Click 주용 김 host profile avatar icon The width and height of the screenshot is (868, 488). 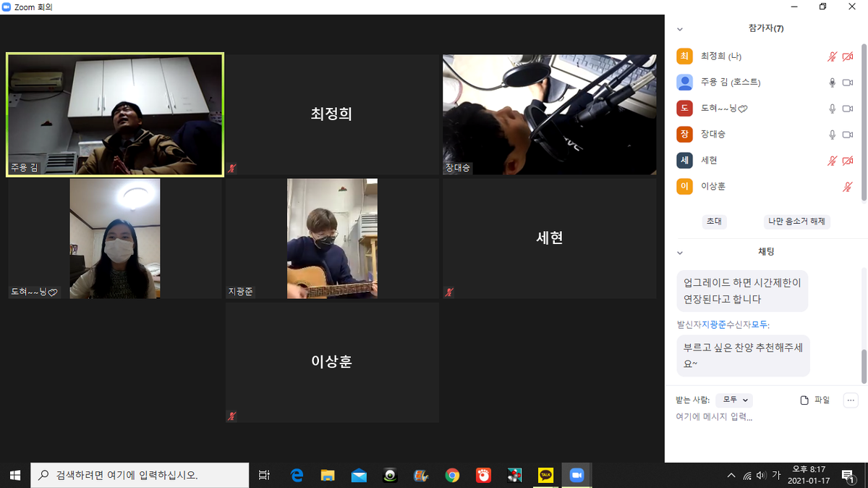pos(684,83)
